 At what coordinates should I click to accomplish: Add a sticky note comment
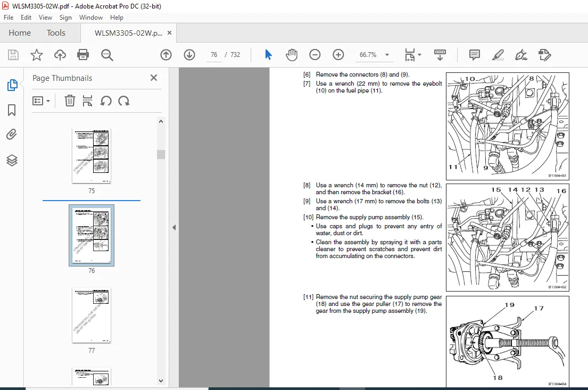[x=474, y=55]
